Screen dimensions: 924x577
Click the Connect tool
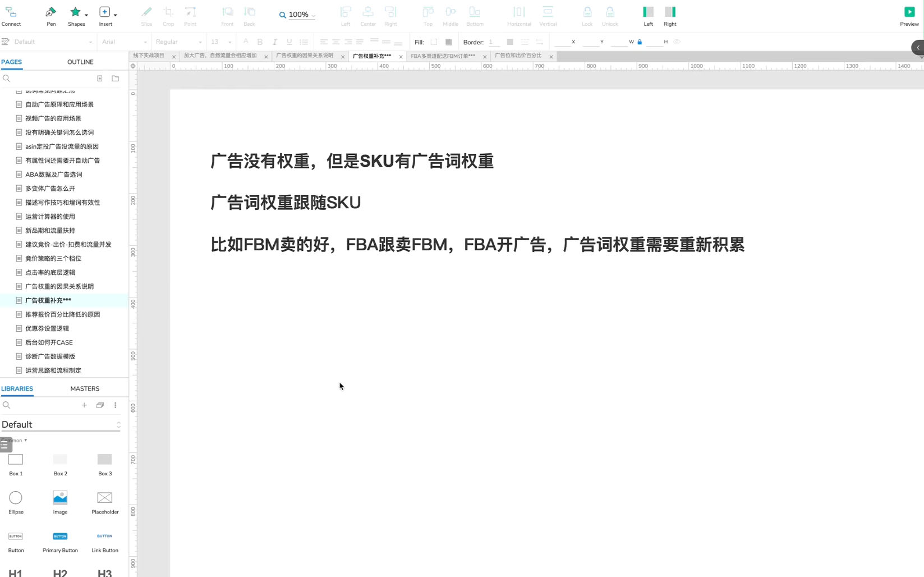coord(11,12)
